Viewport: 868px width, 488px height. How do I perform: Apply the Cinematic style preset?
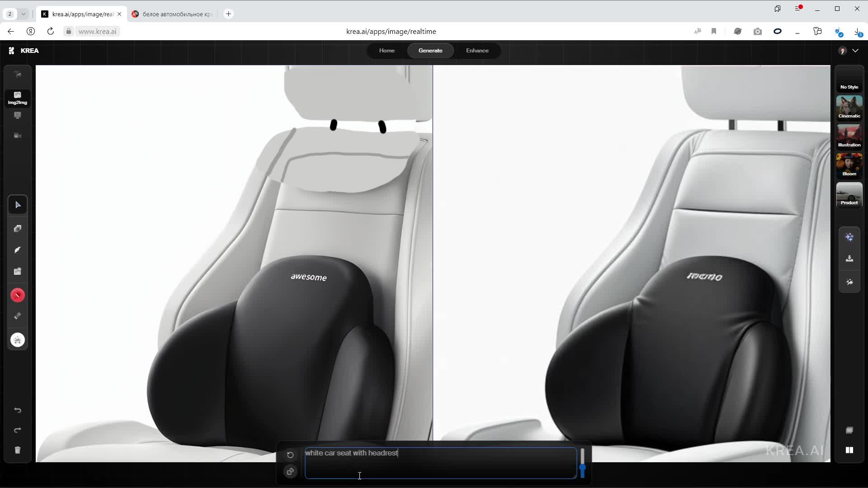click(849, 108)
